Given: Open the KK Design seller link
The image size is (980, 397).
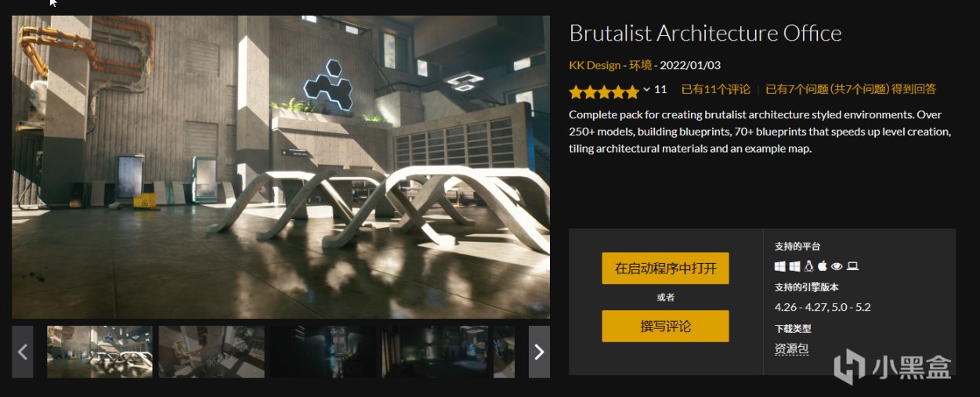Looking at the screenshot, I should (595, 66).
